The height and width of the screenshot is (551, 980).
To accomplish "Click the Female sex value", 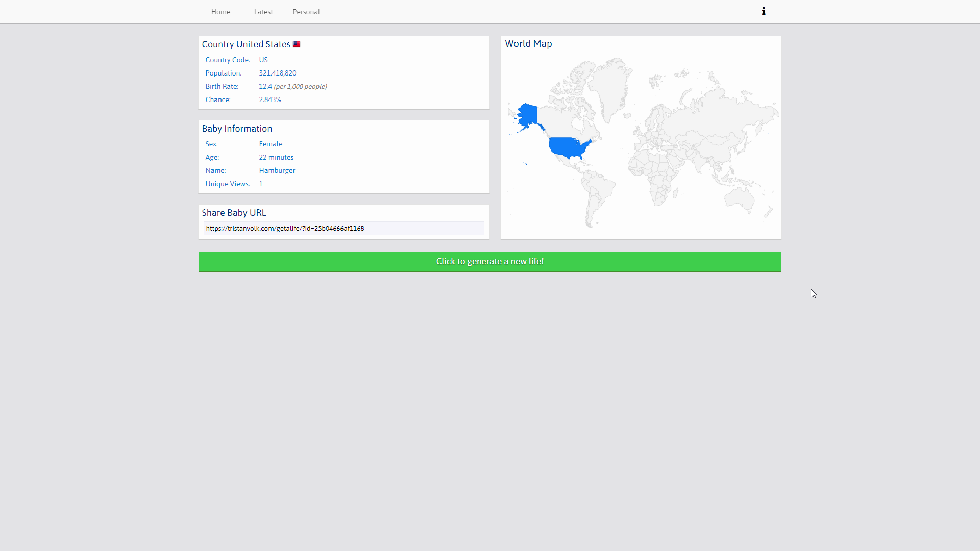I will pyautogui.click(x=271, y=144).
